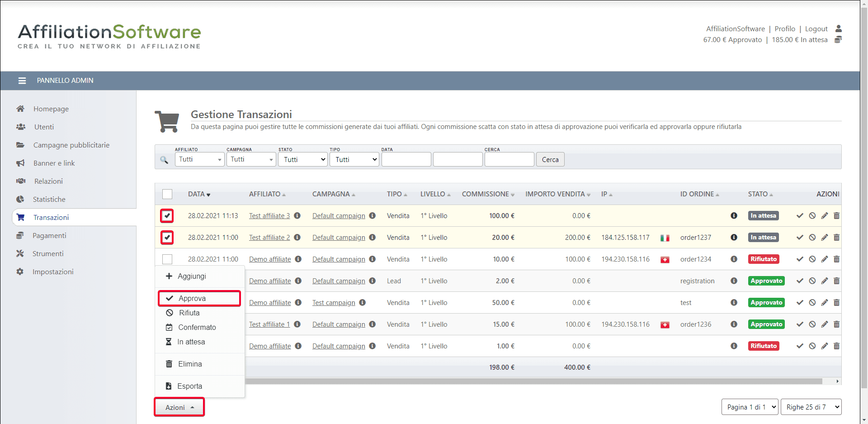Click the horizontal scrollbar beneath the table
The height and width of the screenshot is (424, 868).
pos(533,381)
